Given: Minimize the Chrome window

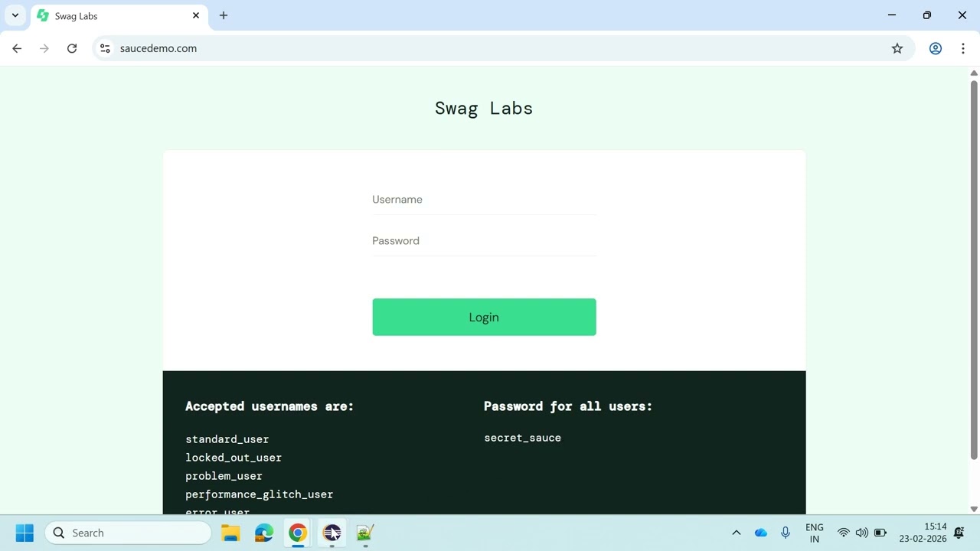Looking at the screenshot, I should (892, 15).
